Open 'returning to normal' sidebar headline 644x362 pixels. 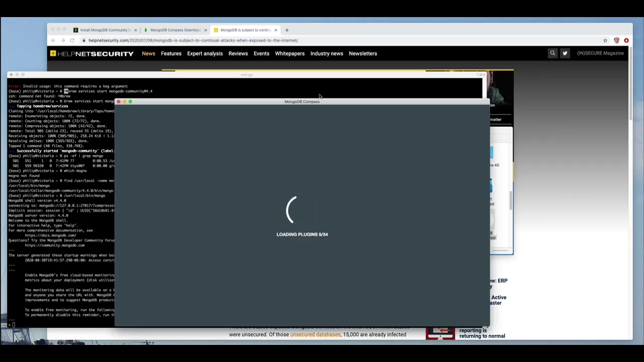[x=482, y=333]
